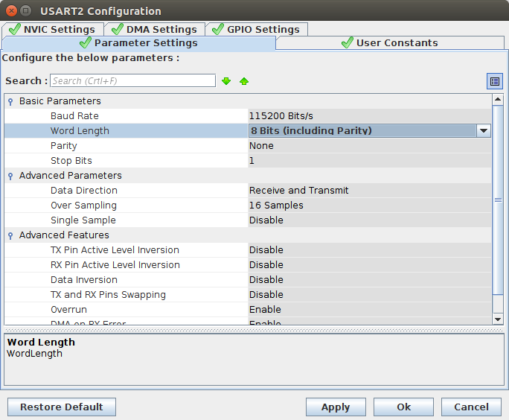Click the Cancel button
509x420 pixels.
(471, 407)
